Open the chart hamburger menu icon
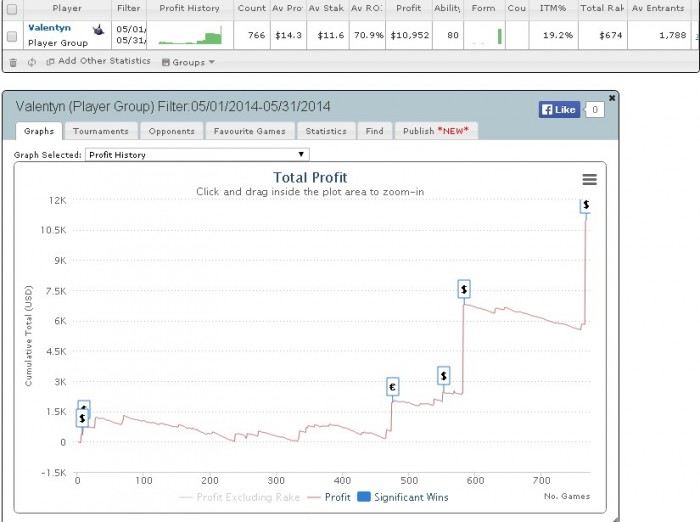This screenshot has width=700, height=522. [x=590, y=180]
